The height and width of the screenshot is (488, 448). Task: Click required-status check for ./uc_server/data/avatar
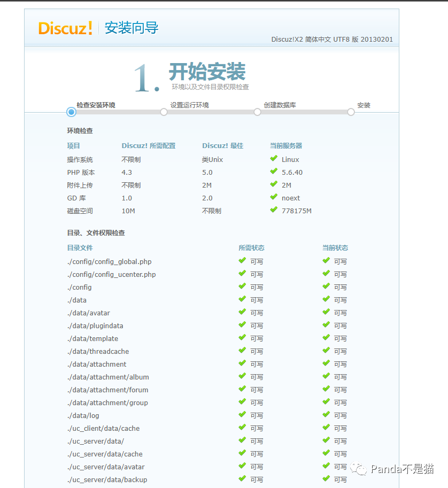click(242, 466)
